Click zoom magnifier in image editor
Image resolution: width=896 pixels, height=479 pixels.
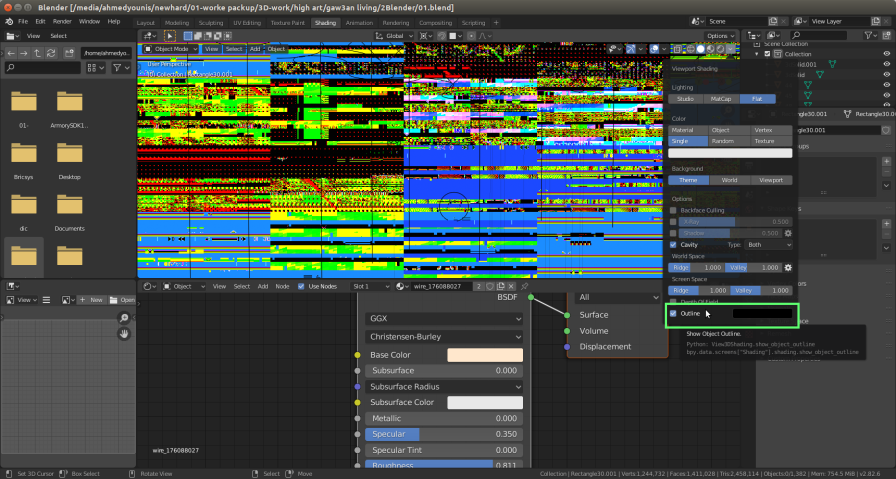tap(124, 318)
